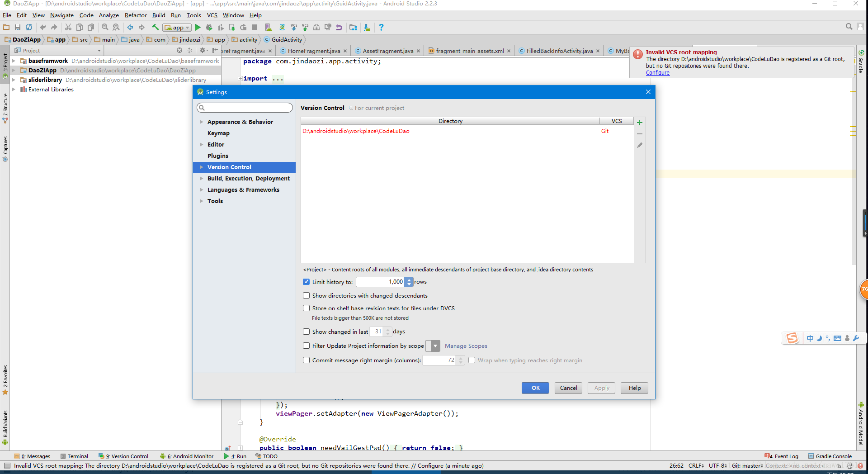Remove VCS mapping with minus icon
This screenshot has width=868, height=474.
[640, 134]
